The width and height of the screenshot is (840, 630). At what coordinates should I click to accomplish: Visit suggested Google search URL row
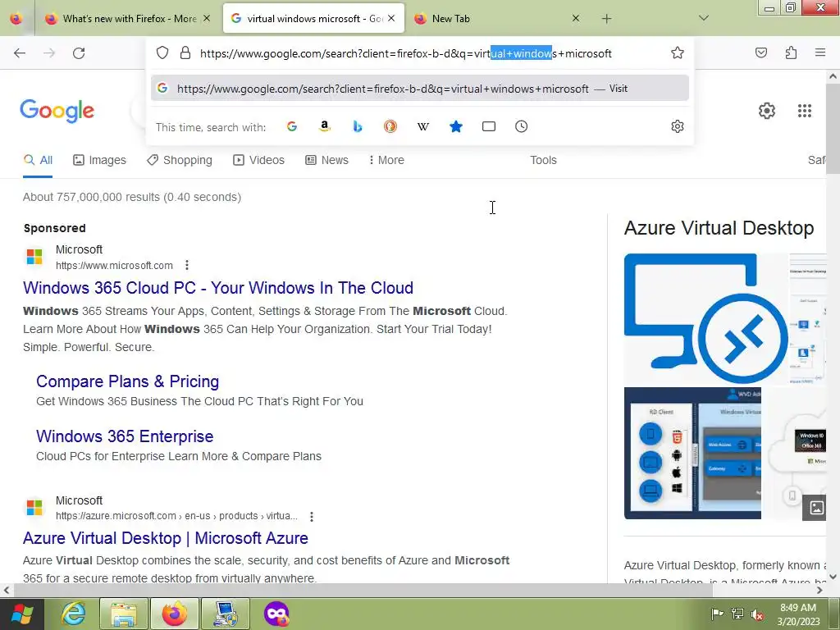point(419,89)
